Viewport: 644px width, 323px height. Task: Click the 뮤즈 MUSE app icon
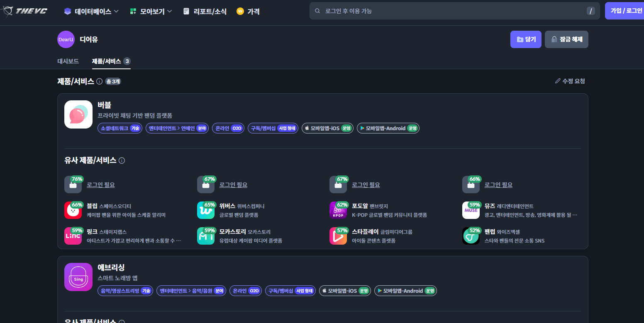click(x=471, y=210)
